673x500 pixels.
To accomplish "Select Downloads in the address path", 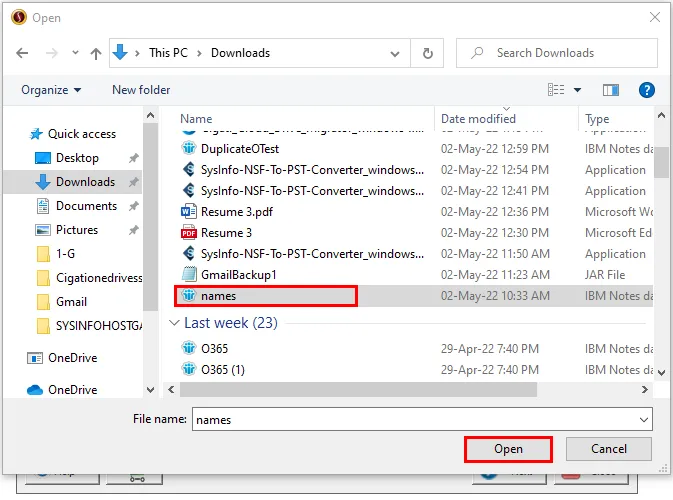I will [240, 53].
